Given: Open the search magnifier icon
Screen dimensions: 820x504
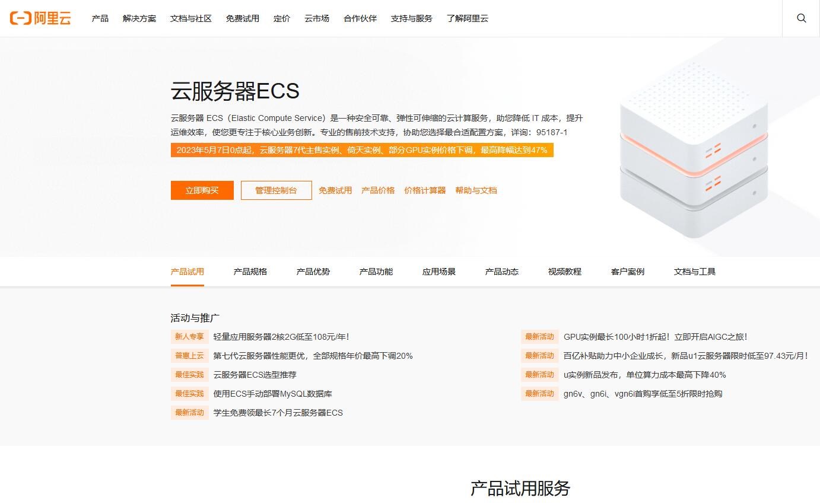Looking at the screenshot, I should pos(801,18).
